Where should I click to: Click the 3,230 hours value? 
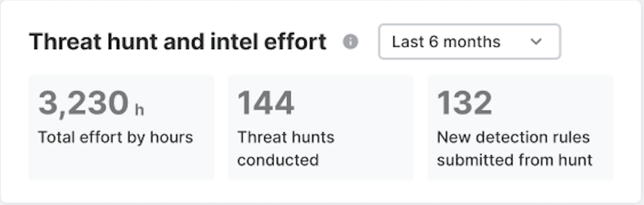pyautogui.click(x=84, y=103)
